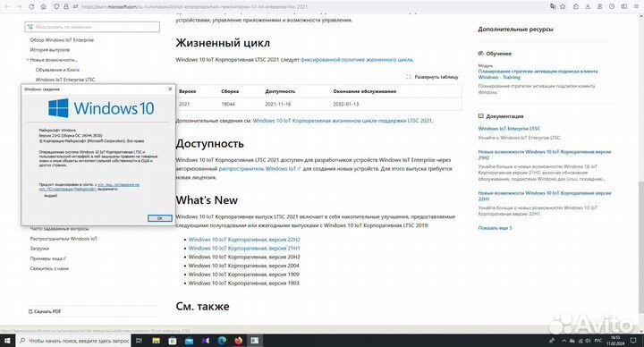Open the 'версия 21H1' list link
This screenshot has width=644, height=347.
pos(244,248)
